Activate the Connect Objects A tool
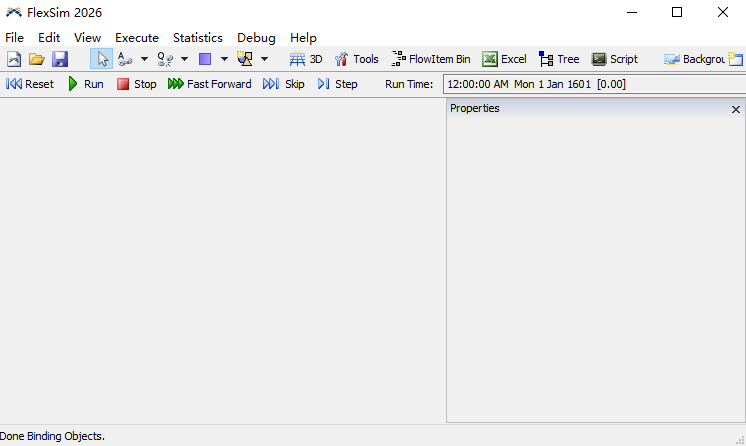Screen dimensions: 746x446 125,59
